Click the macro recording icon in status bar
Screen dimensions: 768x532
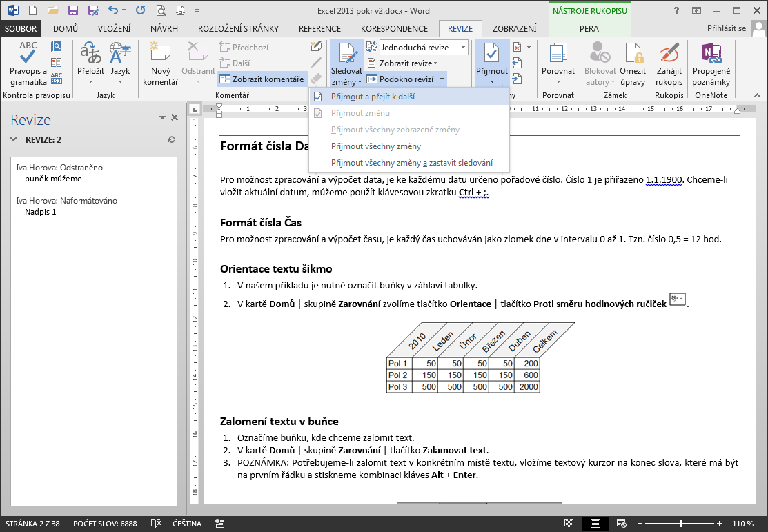[x=220, y=523]
